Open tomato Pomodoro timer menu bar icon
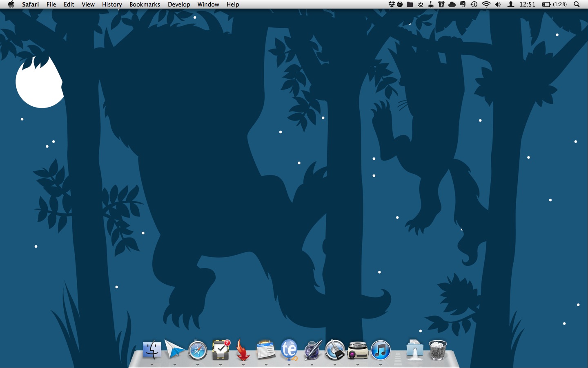 400,4
